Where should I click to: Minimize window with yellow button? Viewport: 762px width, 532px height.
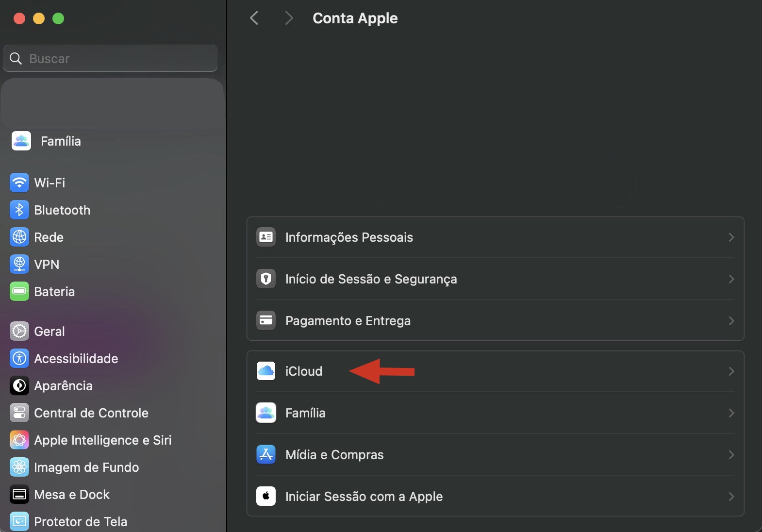[x=39, y=18]
